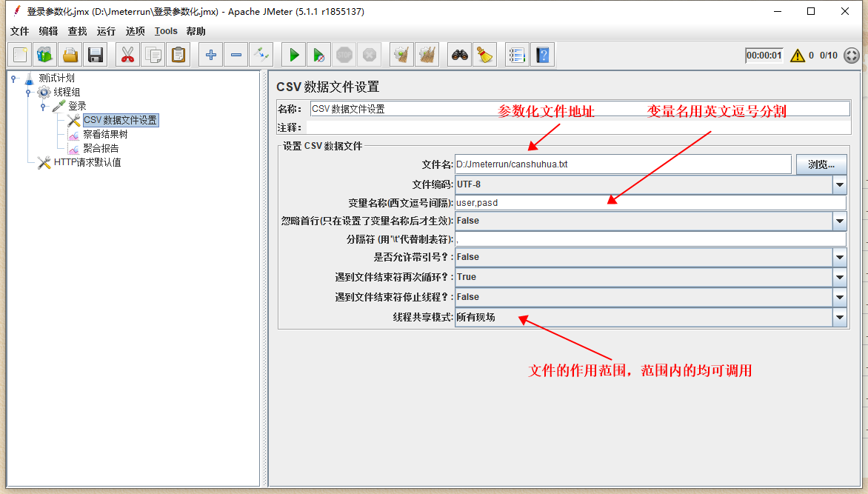Click the Copy icon in toolbar

(153, 55)
